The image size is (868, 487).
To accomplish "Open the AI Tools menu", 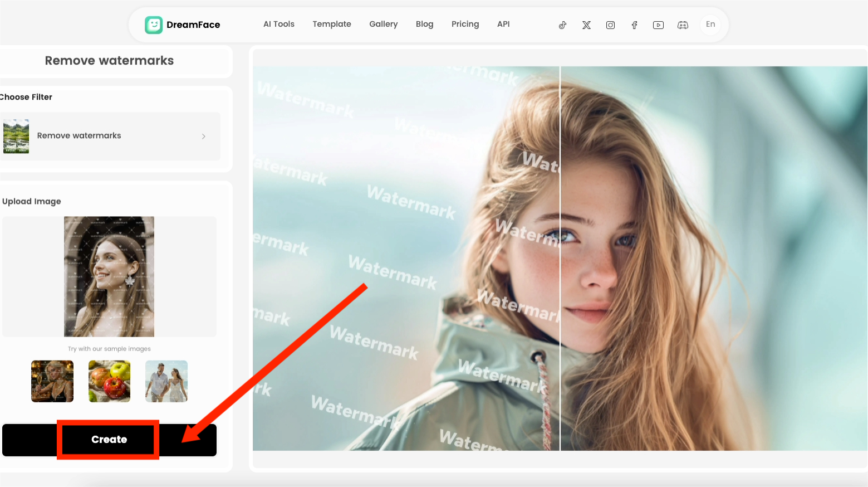I will [x=278, y=24].
